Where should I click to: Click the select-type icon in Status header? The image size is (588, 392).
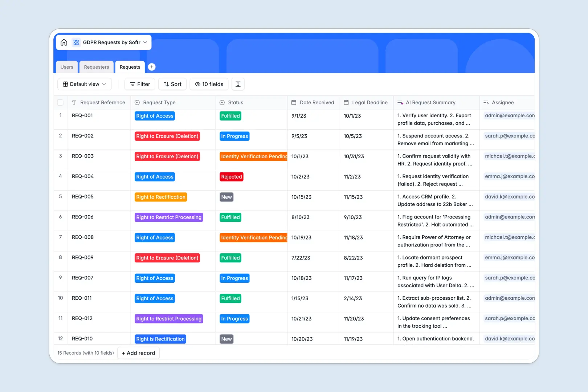point(222,102)
